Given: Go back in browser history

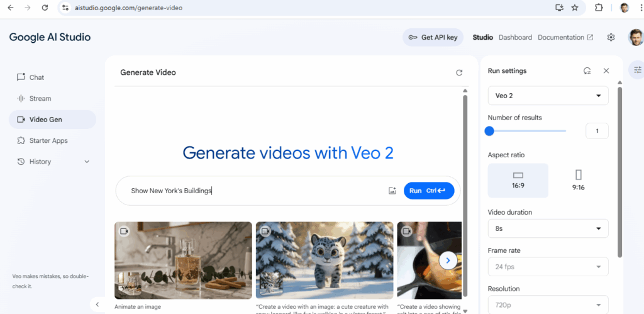Looking at the screenshot, I should pyautogui.click(x=11, y=8).
